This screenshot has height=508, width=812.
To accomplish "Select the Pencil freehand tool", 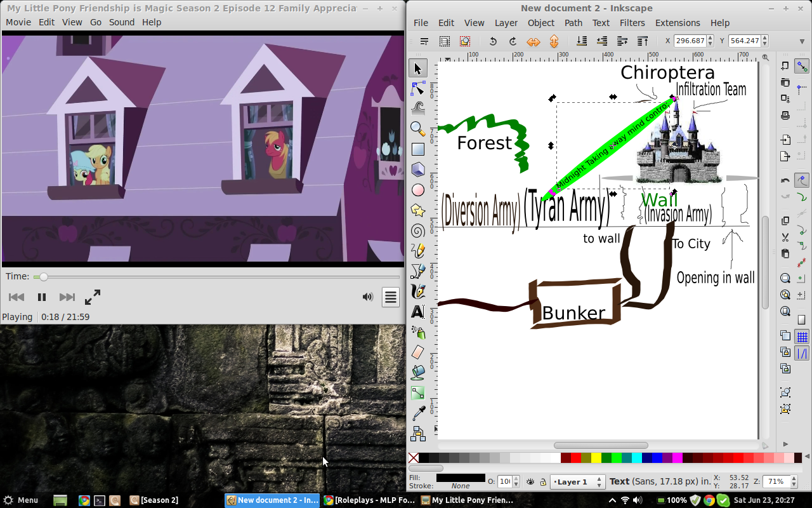I will 417,251.
